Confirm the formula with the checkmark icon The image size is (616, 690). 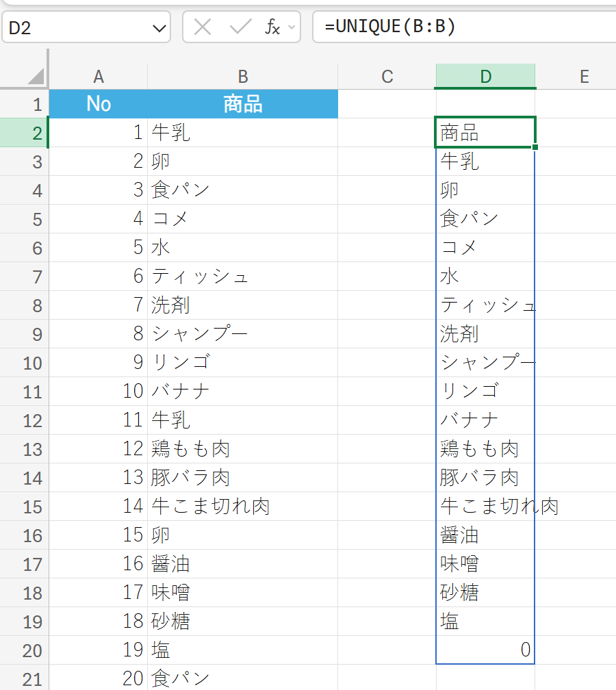(x=241, y=27)
